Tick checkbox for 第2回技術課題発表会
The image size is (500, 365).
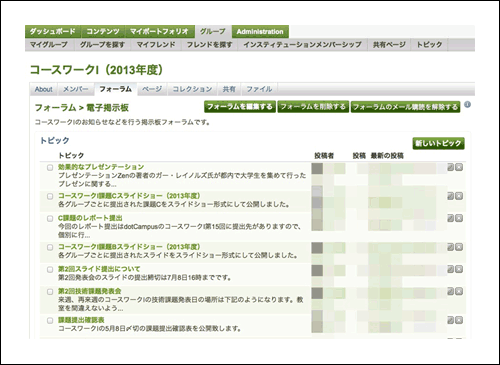coord(50,292)
